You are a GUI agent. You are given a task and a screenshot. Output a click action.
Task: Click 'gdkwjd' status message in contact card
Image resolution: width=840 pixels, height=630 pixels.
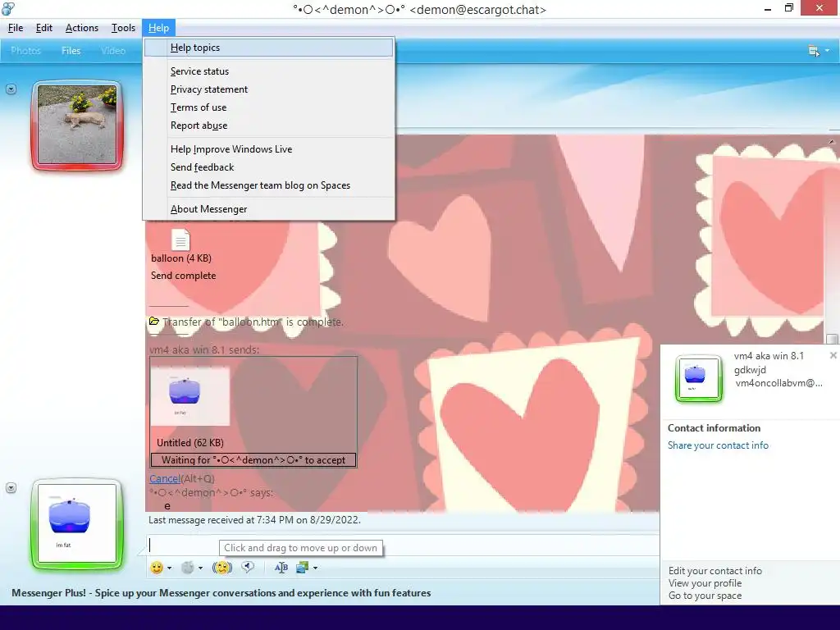click(x=750, y=370)
